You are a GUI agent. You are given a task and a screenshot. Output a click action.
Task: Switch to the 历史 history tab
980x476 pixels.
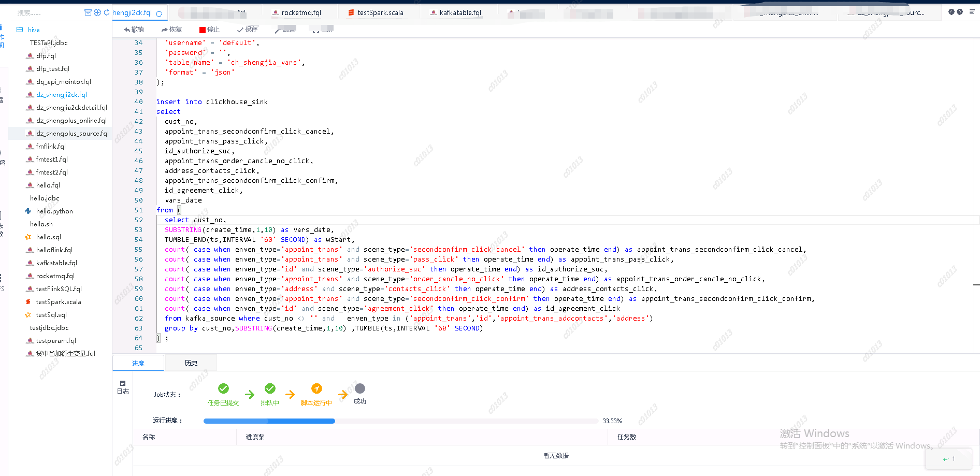point(190,363)
